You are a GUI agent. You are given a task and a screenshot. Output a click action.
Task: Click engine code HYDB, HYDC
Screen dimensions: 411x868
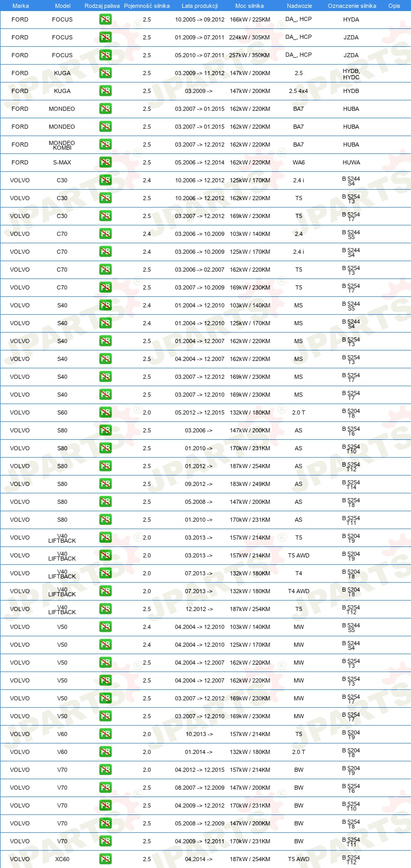351,74
